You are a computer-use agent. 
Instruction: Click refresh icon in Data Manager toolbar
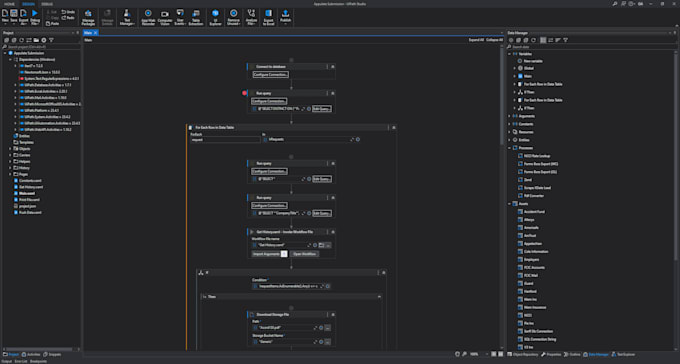coord(533,40)
